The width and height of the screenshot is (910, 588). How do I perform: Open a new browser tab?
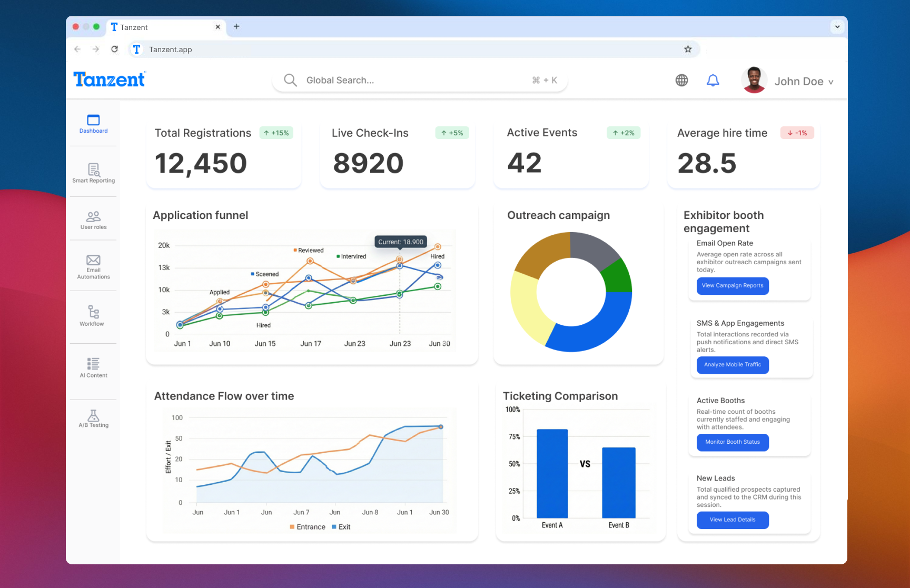236,27
